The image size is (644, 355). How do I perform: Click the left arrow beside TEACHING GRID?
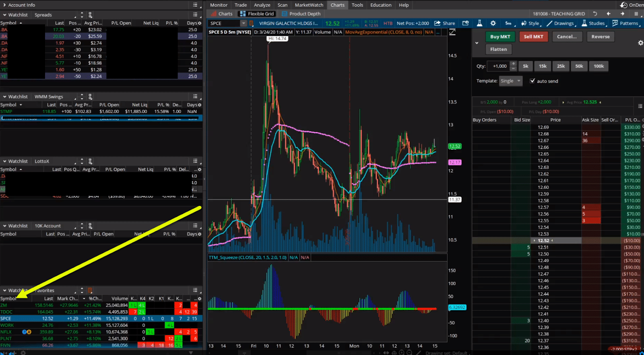[609, 14]
